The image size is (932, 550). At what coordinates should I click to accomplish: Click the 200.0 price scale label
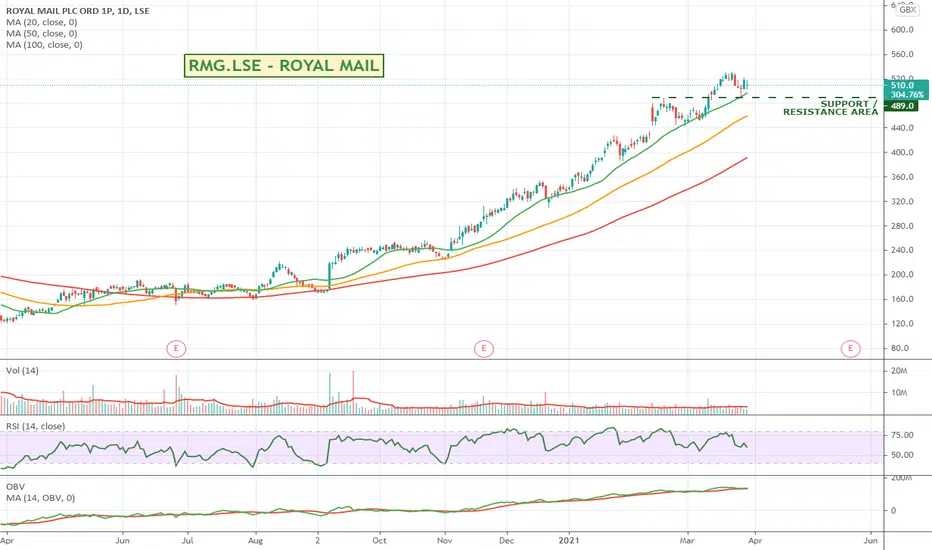pos(902,275)
